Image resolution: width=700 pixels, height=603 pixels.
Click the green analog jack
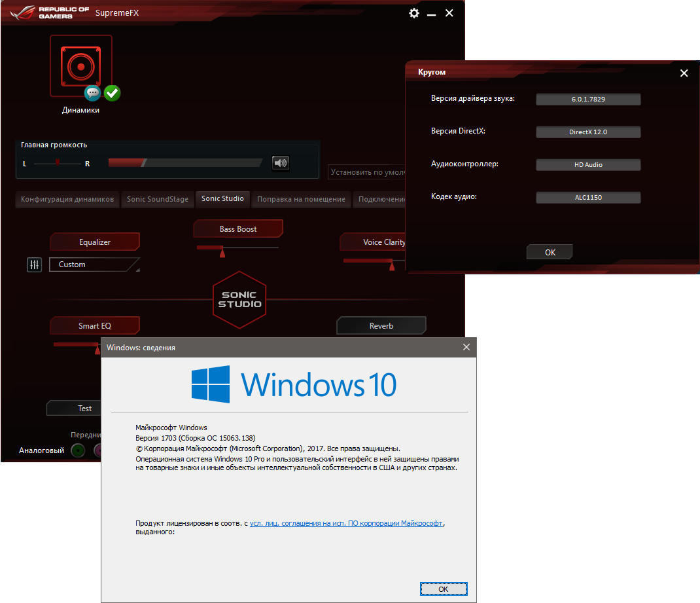click(x=78, y=450)
